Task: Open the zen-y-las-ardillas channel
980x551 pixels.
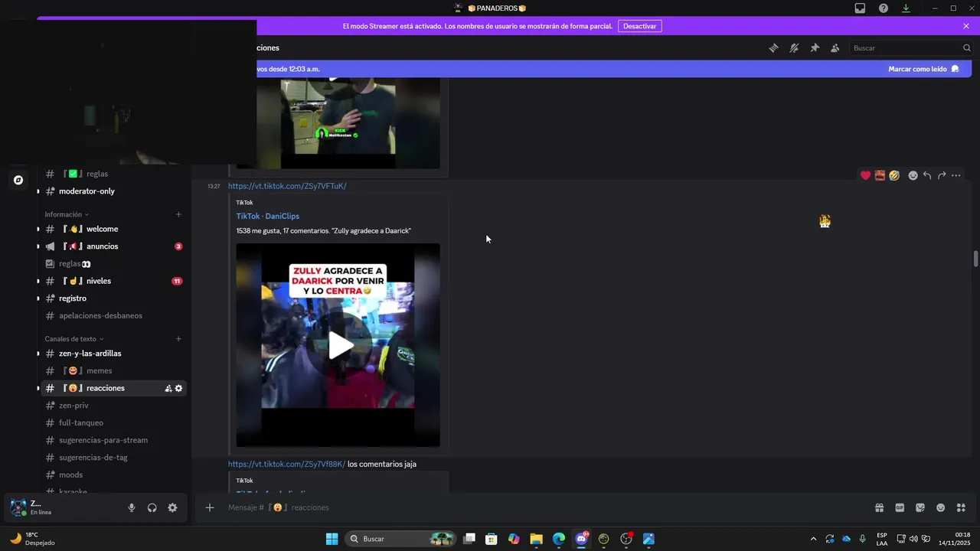Action: click(x=113, y=354)
